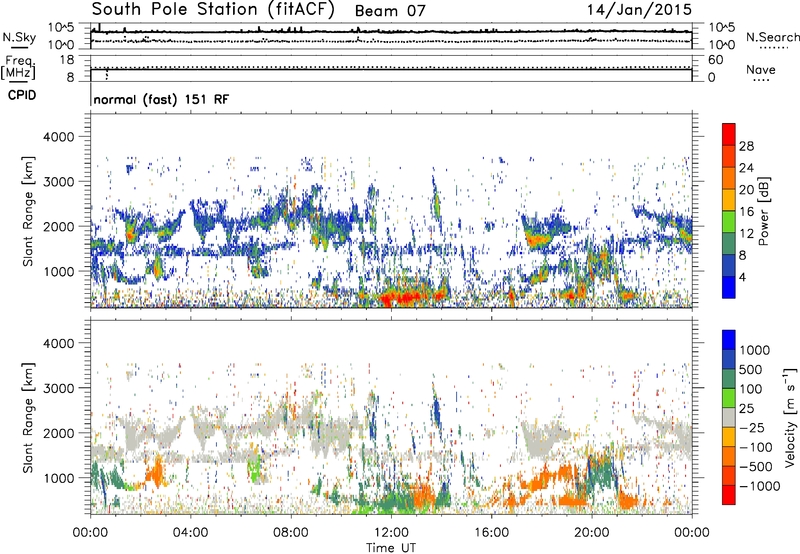The height and width of the screenshot is (554, 800).
Task: Select the "Beam 07" label
Action: click(x=390, y=11)
